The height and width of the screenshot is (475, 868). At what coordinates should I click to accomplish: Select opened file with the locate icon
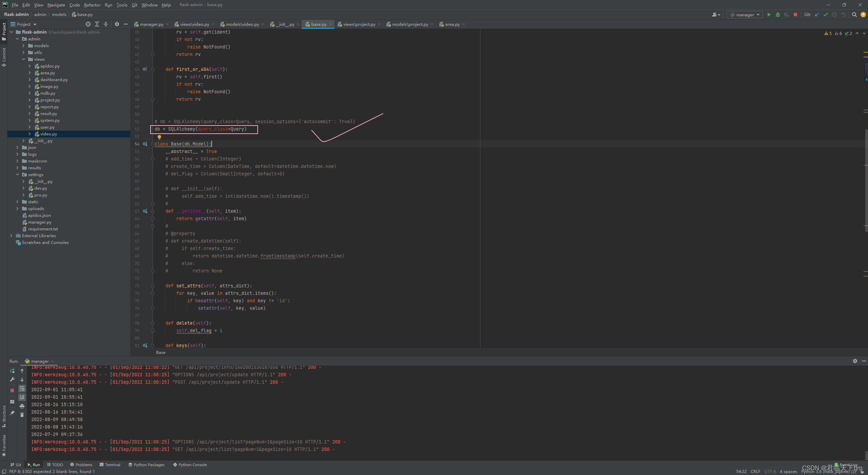pyautogui.click(x=88, y=24)
